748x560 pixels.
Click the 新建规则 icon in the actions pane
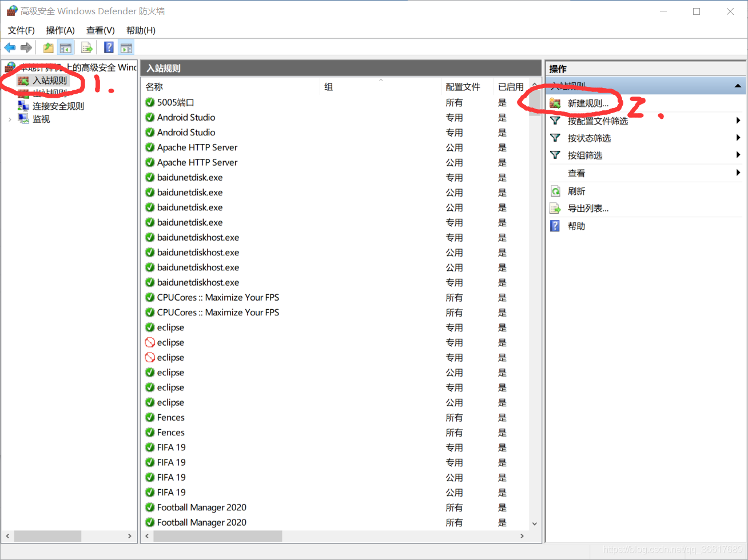[x=555, y=103]
